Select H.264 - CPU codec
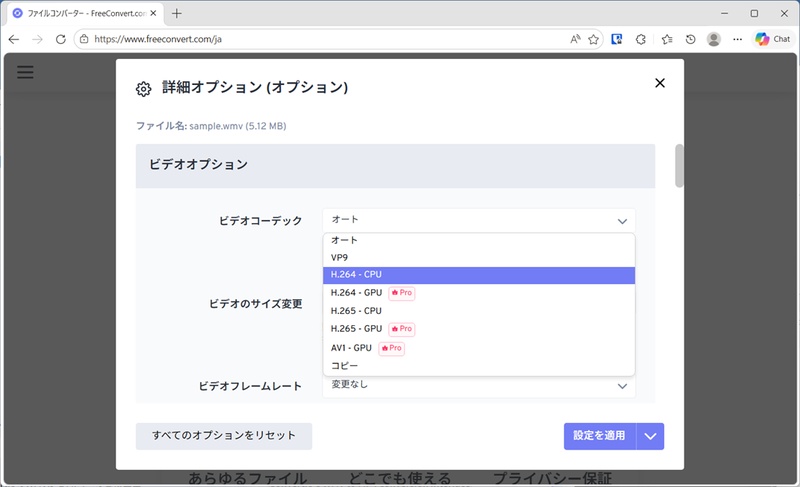The height and width of the screenshot is (487, 800). point(479,275)
